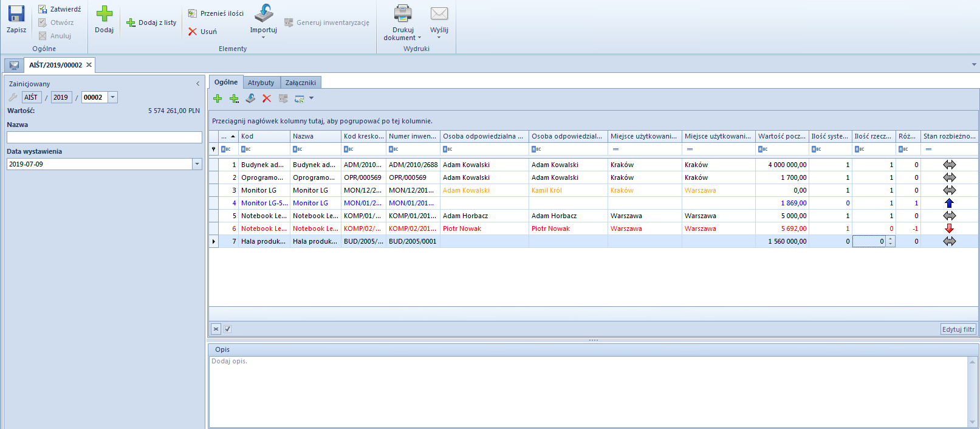Click the import icon in grid toolbar
The width and height of the screenshot is (980, 429).
click(250, 98)
